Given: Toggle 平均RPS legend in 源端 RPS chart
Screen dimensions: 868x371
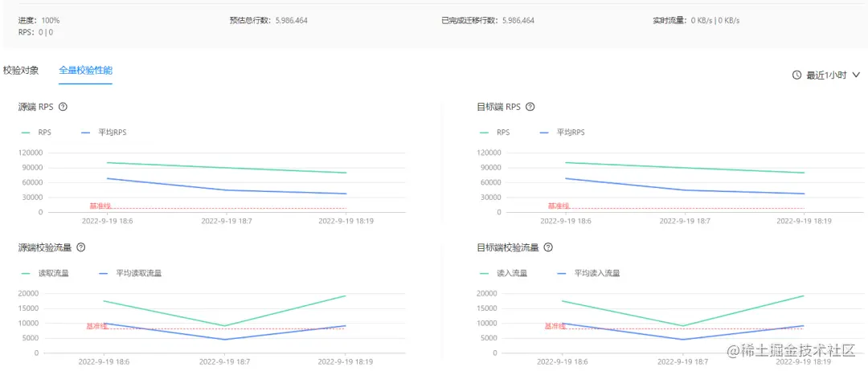Looking at the screenshot, I should pos(104,132).
